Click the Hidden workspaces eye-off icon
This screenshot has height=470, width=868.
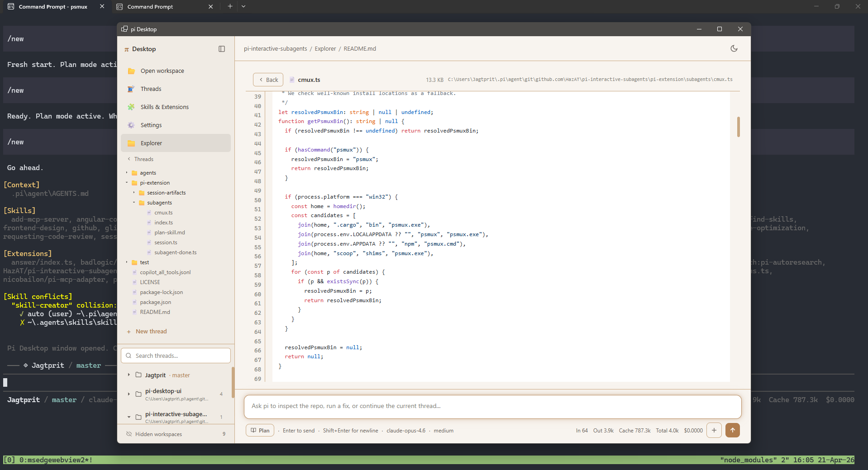click(129, 434)
